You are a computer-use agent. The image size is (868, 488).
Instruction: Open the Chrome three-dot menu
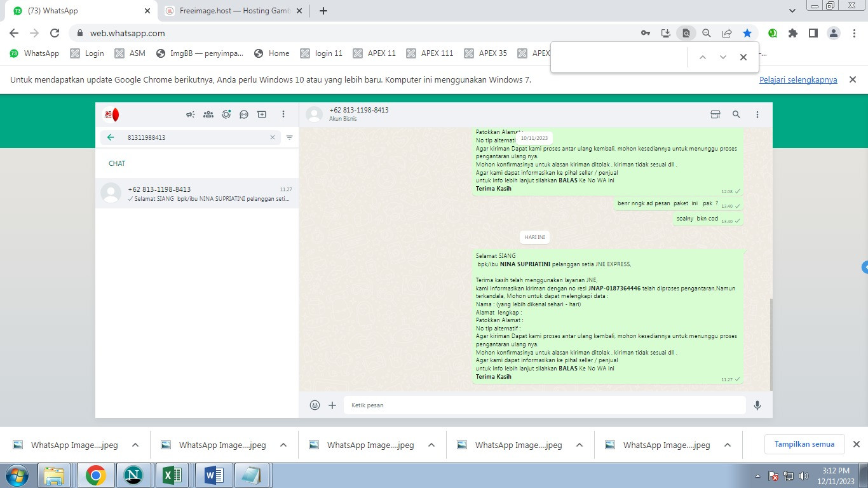point(854,33)
